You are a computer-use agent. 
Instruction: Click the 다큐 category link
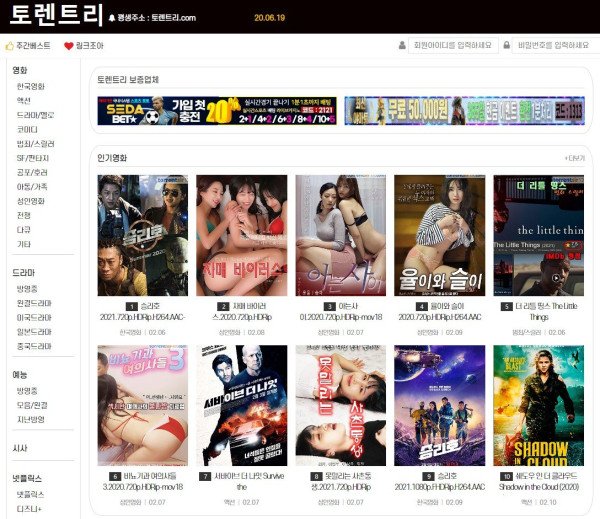(24, 229)
